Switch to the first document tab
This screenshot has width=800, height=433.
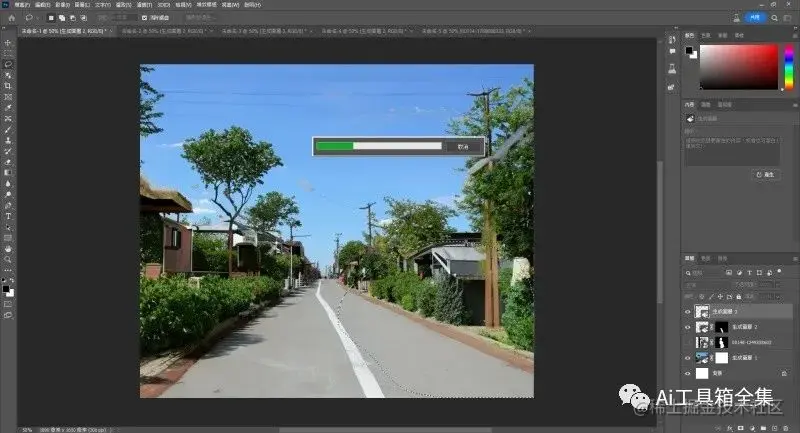(x=63, y=31)
